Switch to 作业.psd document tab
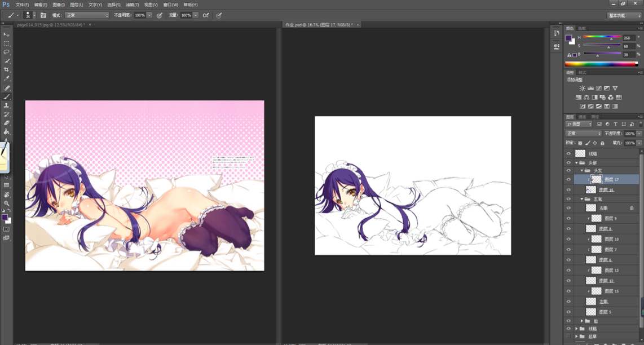 319,25
